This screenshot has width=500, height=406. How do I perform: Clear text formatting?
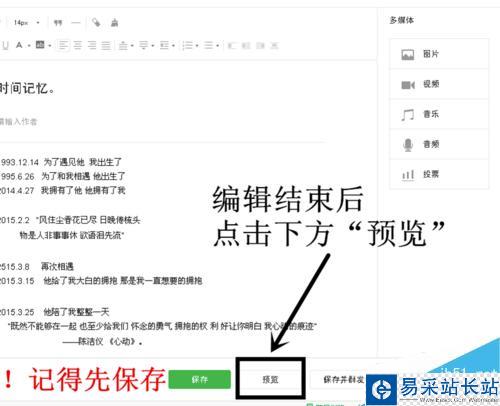point(114,23)
